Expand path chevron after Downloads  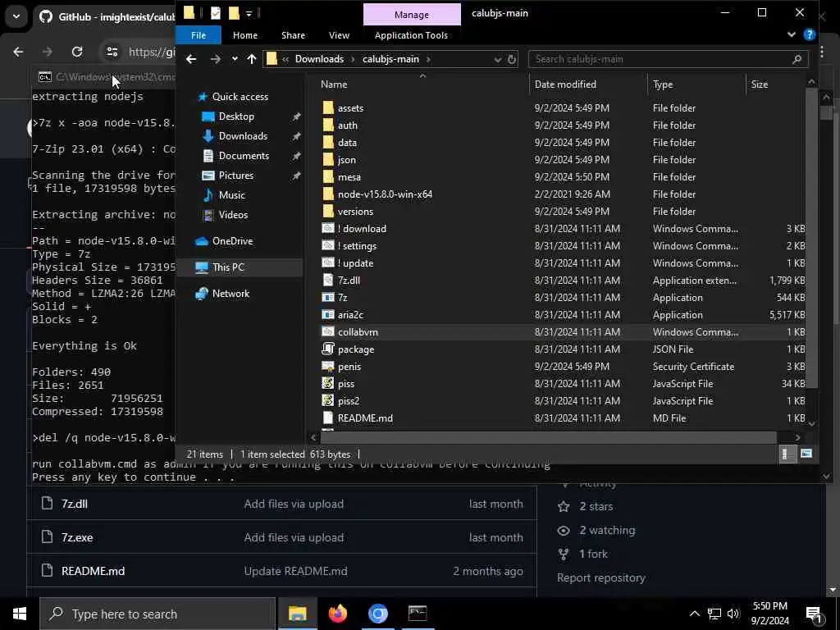[353, 59]
